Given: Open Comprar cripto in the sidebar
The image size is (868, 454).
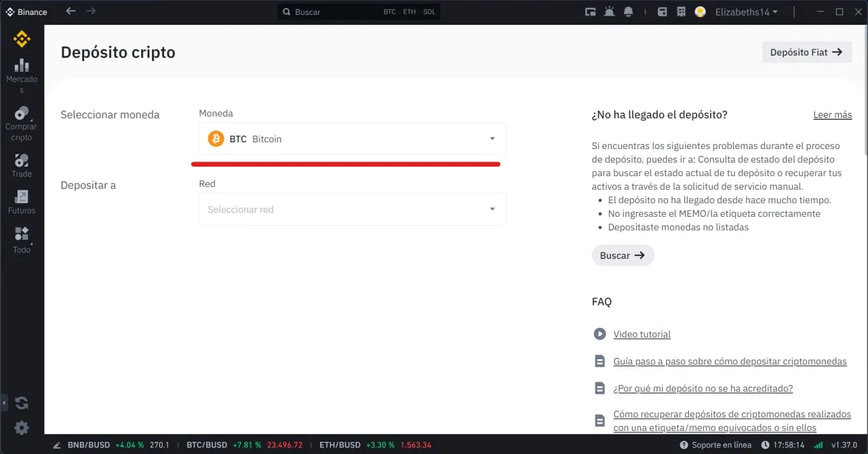Looking at the screenshot, I should click(x=22, y=123).
